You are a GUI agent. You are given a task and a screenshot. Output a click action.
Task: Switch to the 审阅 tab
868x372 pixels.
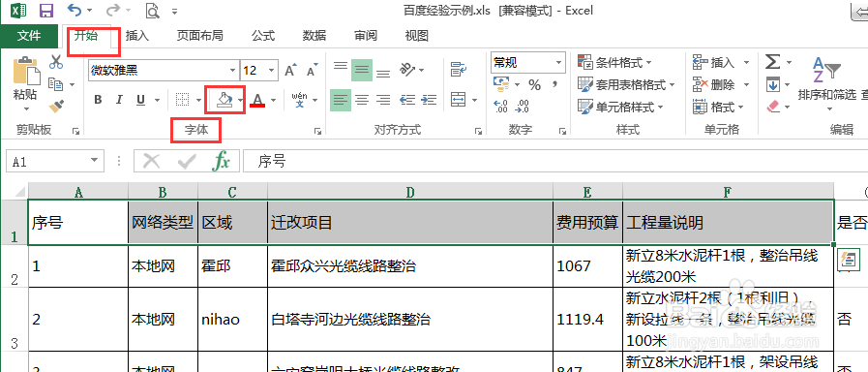click(x=366, y=36)
